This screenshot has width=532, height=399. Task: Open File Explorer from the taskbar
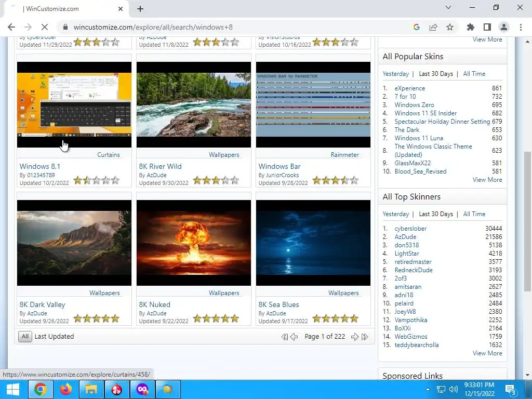pos(91,389)
